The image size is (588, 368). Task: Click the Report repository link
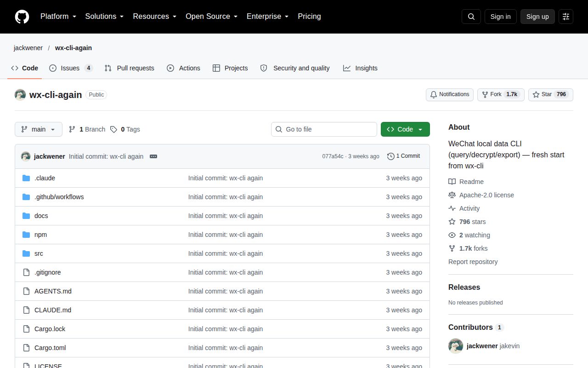point(473,262)
